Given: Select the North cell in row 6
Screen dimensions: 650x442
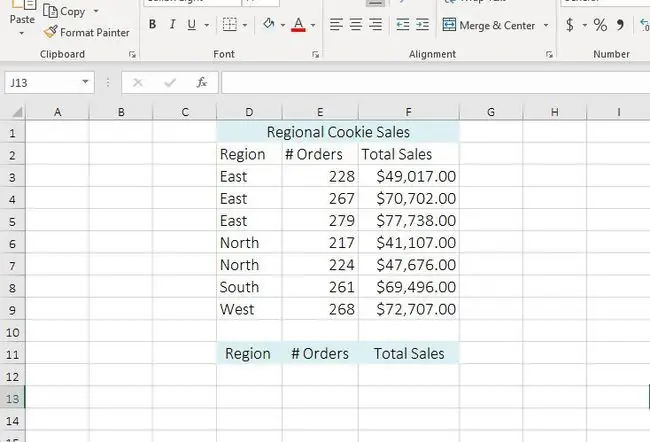Looking at the screenshot, I should pos(249,243).
